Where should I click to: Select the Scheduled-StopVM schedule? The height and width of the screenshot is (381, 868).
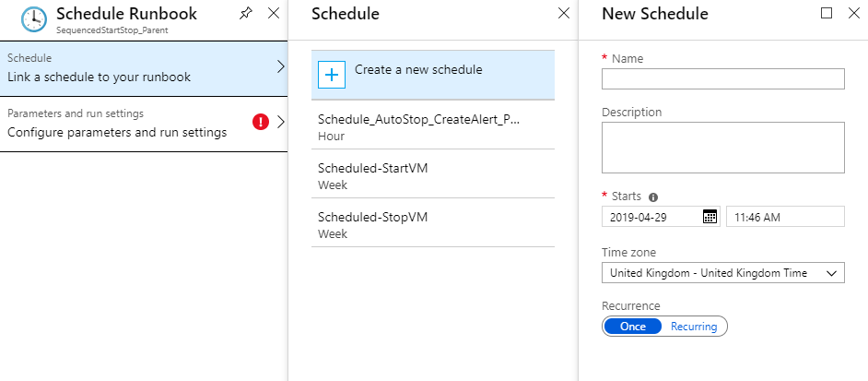tap(432, 224)
